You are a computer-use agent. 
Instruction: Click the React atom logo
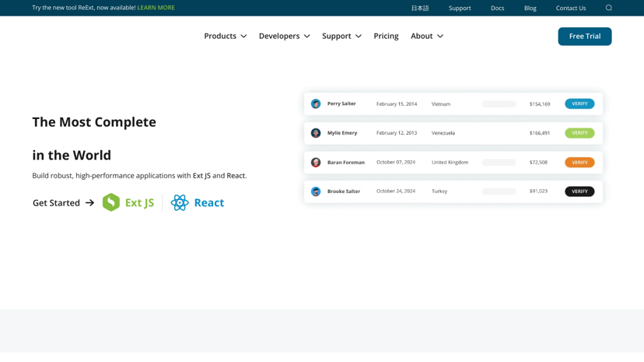(180, 202)
